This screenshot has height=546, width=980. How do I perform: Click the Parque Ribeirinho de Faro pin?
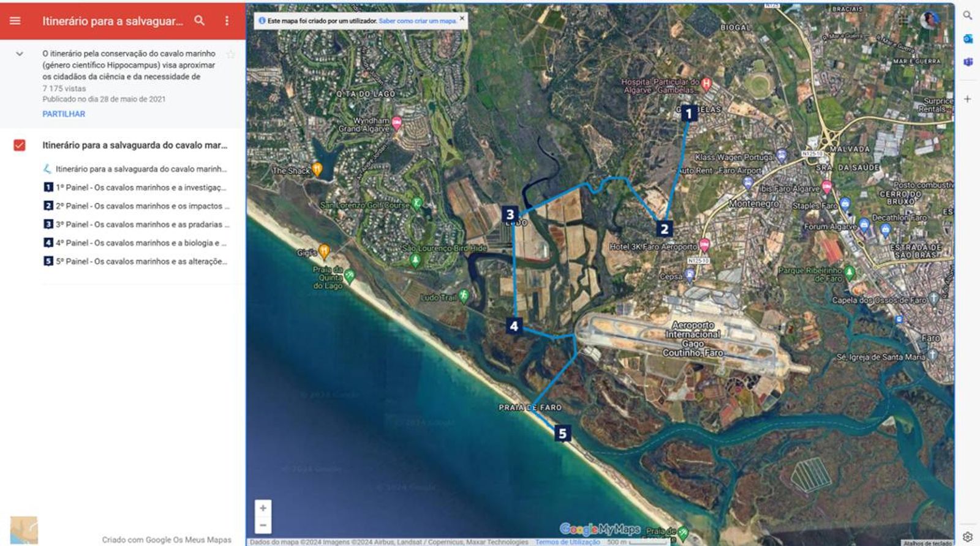pos(850,272)
